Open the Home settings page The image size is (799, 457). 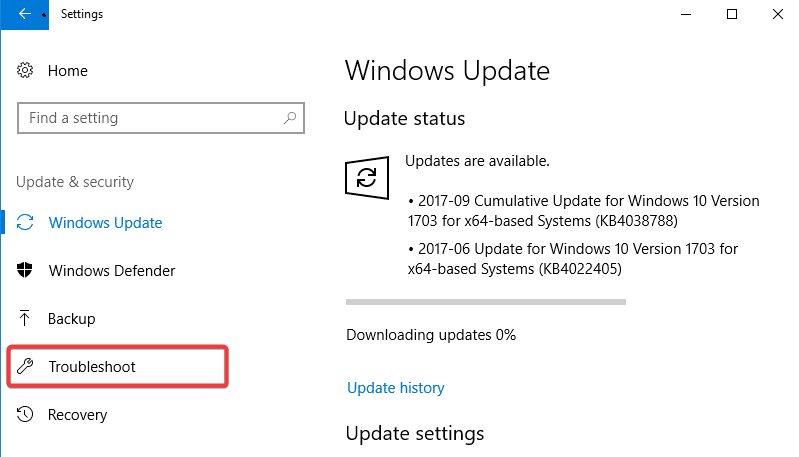pos(68,71)
